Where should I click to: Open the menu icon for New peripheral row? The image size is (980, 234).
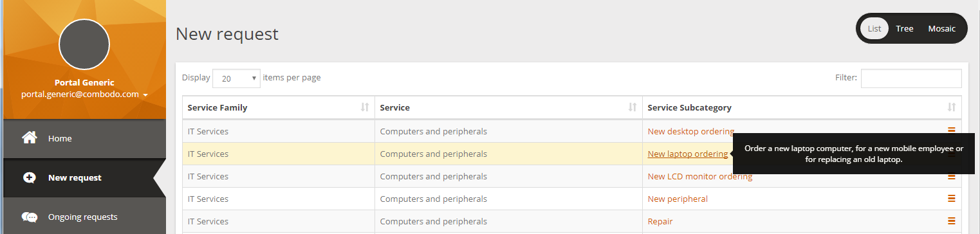click(951, 199)
